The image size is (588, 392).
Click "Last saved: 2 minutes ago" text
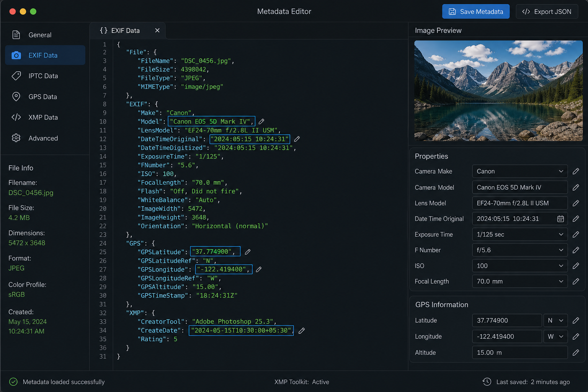pos(533,382)
